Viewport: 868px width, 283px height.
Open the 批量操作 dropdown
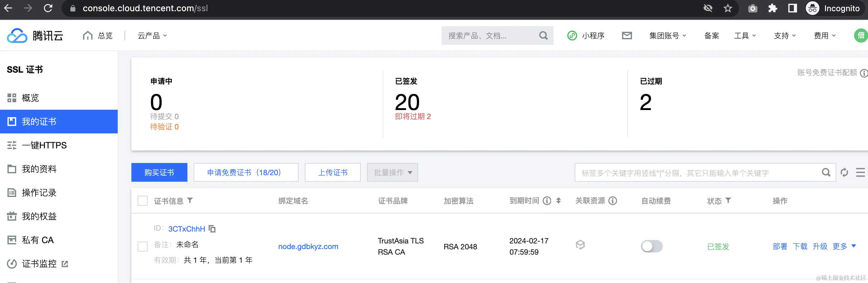(393, 172)
